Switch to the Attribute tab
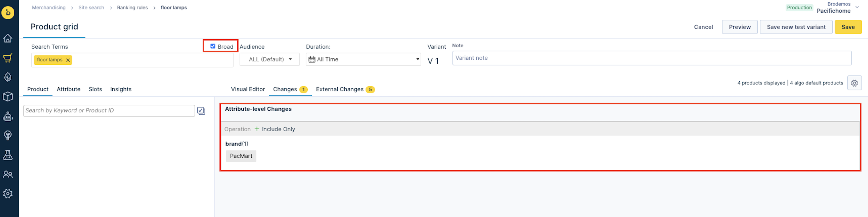868x217 pixels. (68, 89)
